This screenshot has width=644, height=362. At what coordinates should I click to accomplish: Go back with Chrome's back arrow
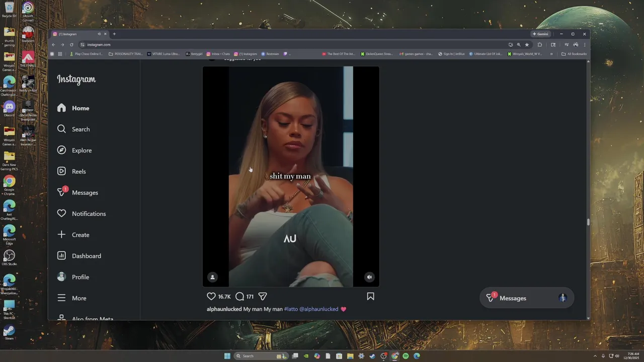53,45
